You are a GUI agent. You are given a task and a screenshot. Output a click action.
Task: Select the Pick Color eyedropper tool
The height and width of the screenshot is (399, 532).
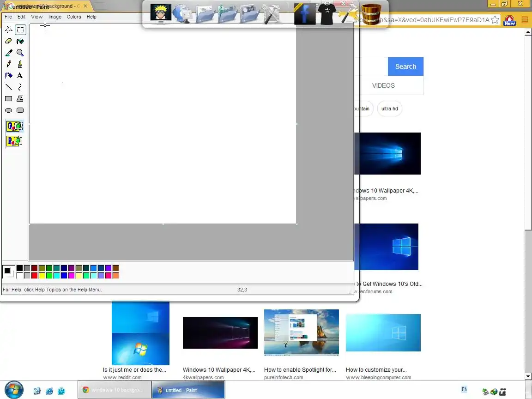click(9, 53)
